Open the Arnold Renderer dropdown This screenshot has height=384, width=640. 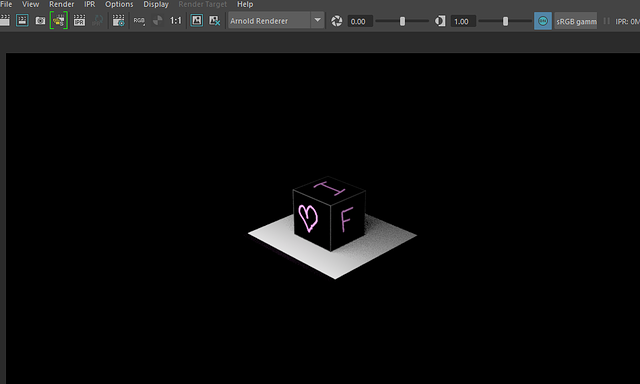[x=276, y=20]
